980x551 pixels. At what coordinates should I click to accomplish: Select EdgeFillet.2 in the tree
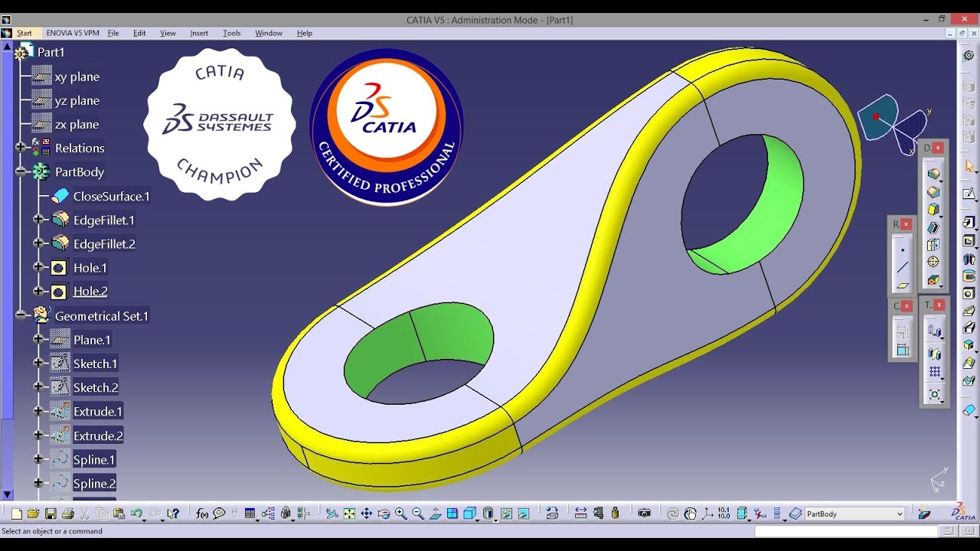104,243
